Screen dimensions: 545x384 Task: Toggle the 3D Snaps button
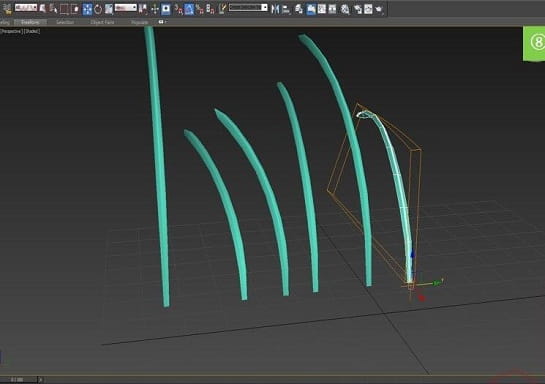click(178, 9)
